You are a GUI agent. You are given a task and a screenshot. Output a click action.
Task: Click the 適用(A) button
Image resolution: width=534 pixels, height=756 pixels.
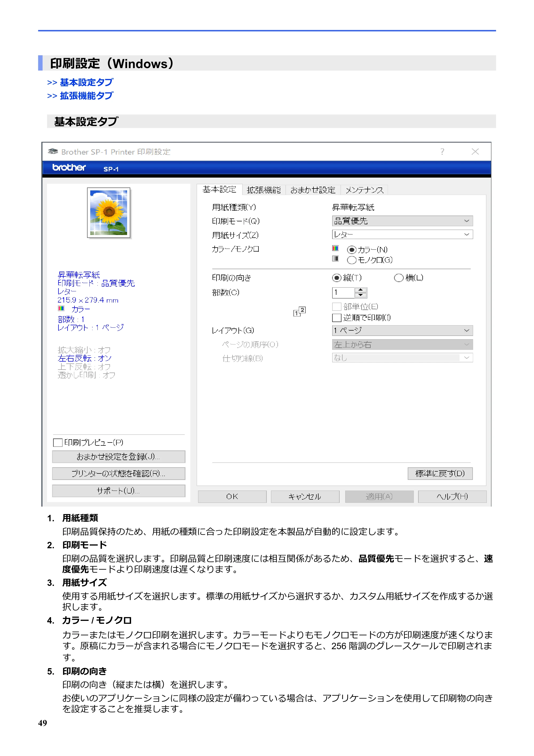click(379, 496)
